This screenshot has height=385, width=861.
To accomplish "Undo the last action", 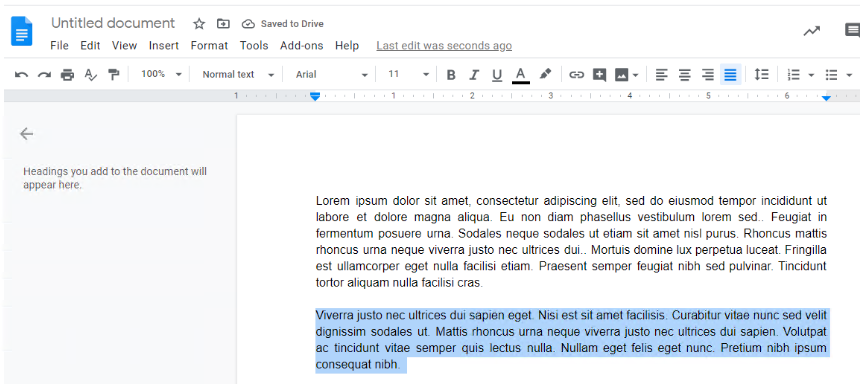I will click(21, 75).
